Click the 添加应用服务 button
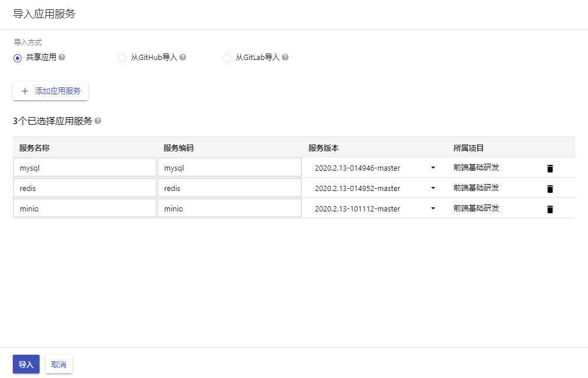This screenshot has height=378, width=588. [50, 91]
